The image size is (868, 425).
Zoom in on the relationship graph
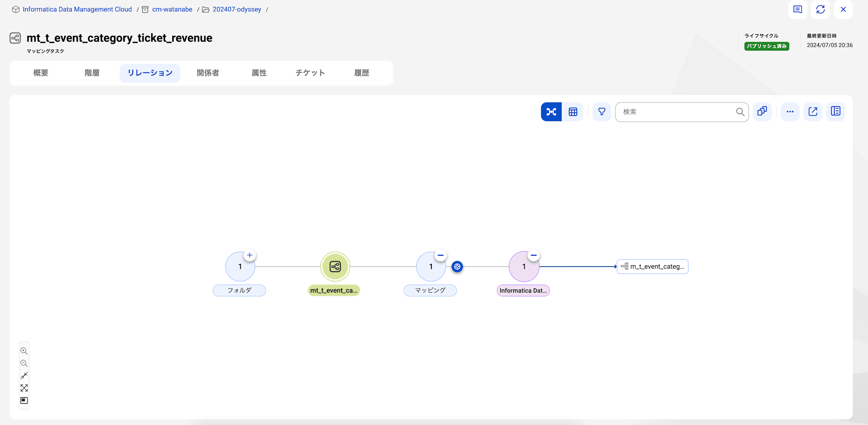click(x=24, y=351)
